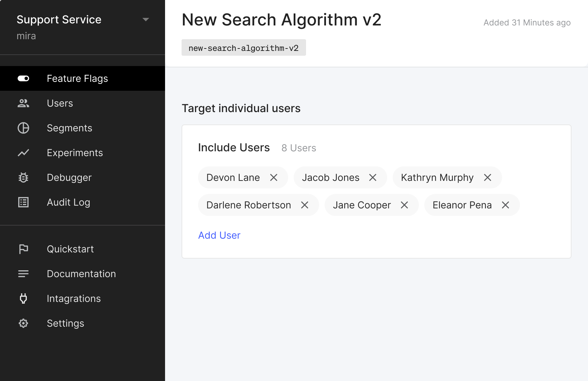The height and width of the screenshot is (381, 588).
Task: Click the Users people icon
Action: pos(23,103)
